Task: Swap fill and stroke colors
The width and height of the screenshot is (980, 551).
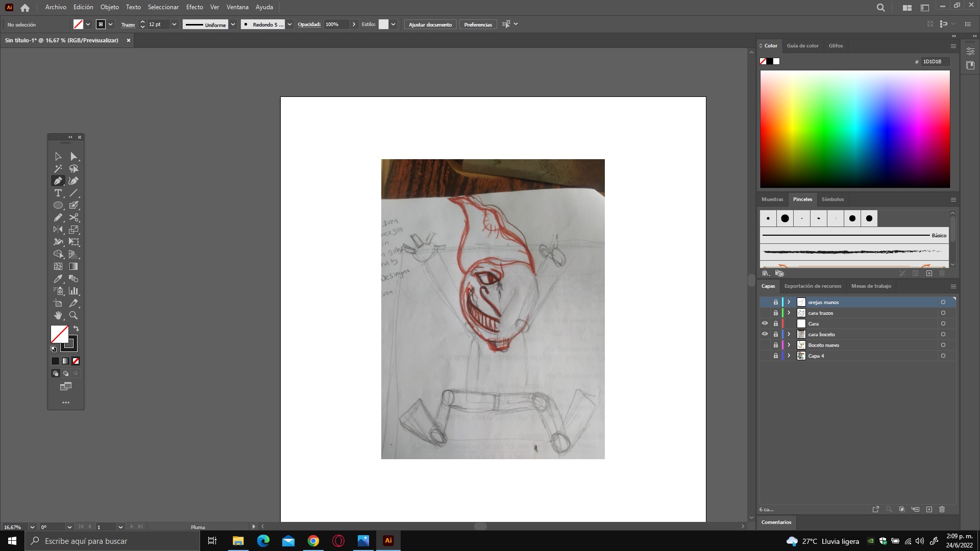Action: coord(76,329)
